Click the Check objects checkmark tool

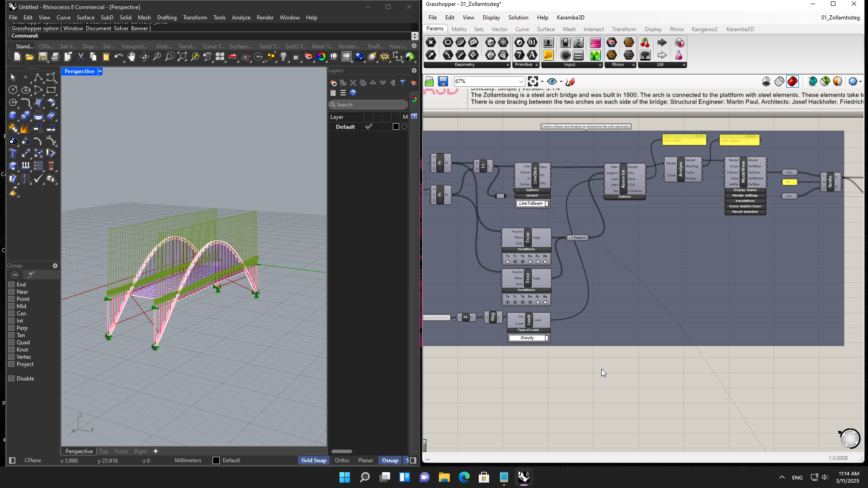coord(38,178)
